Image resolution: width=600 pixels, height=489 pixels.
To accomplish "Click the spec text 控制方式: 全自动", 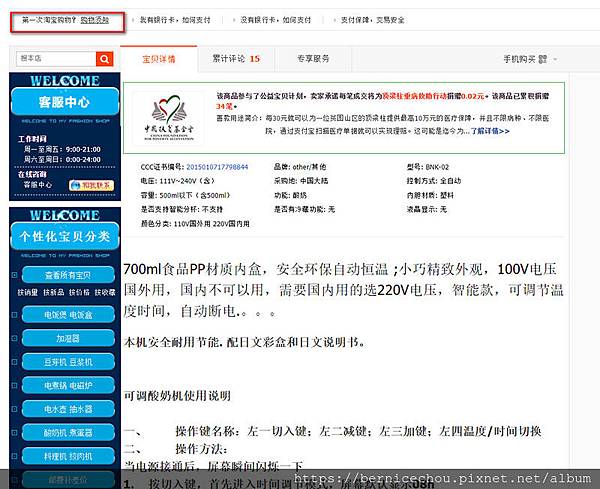I will (x=434, y=181).
